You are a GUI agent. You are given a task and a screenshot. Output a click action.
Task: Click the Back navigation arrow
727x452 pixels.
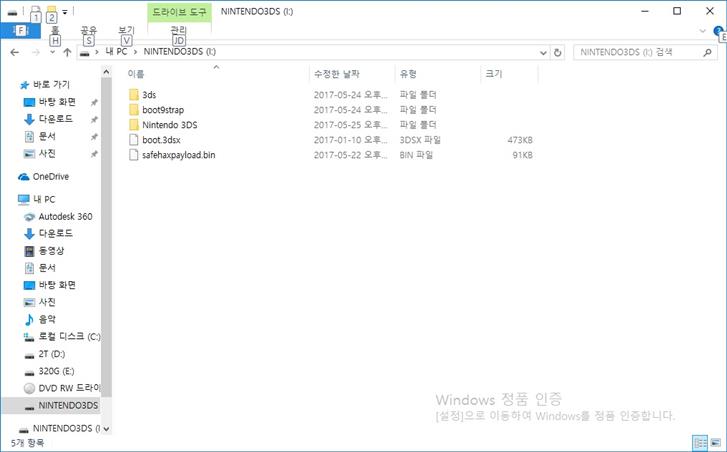click(x=15, y=52)
